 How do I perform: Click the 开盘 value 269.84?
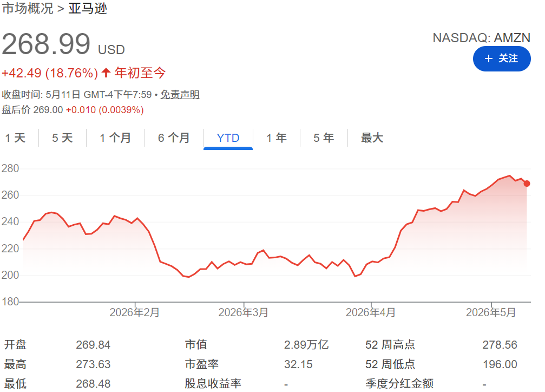pos(93,345)
